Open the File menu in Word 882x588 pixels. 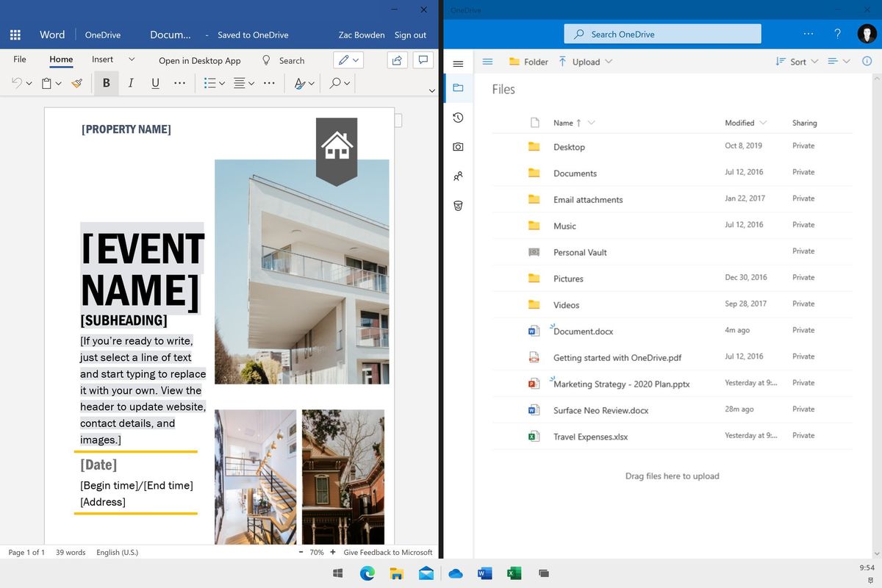[x=20, y=60]
